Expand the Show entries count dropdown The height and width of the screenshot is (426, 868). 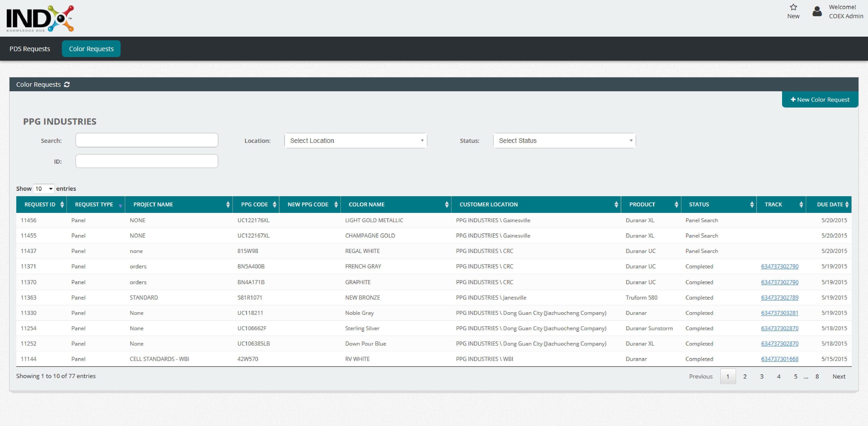(44, 189)
